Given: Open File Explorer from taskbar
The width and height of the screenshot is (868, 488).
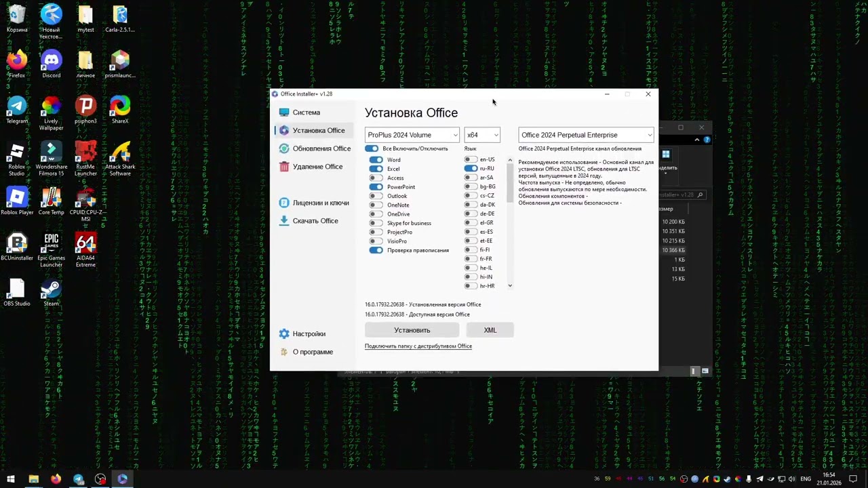Looking at the screenshot, I should tap(33, 479).
